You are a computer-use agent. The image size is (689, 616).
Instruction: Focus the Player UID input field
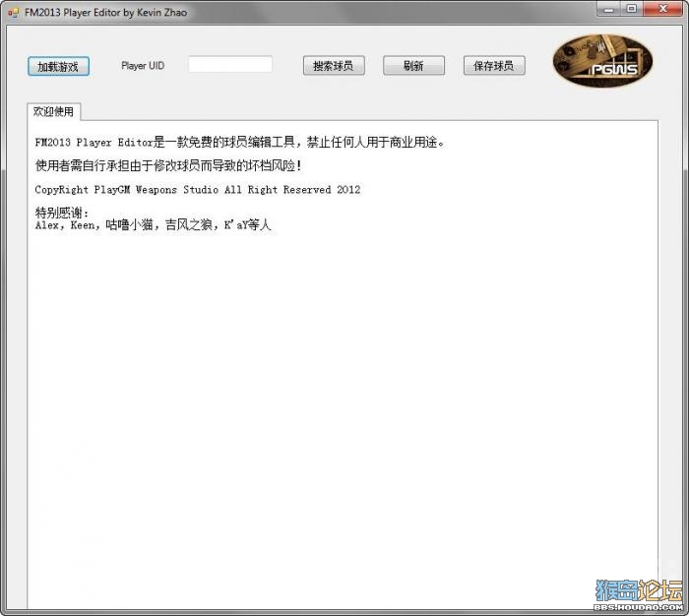pos(230,65)
